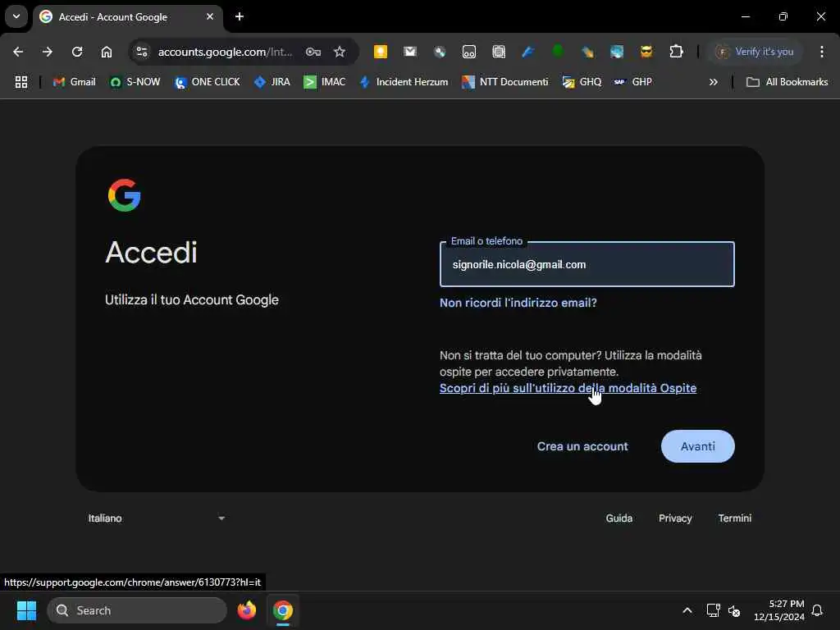Close the Accedi - Account Google tab
Screen dimensions: 840x630
coord(210,16)
